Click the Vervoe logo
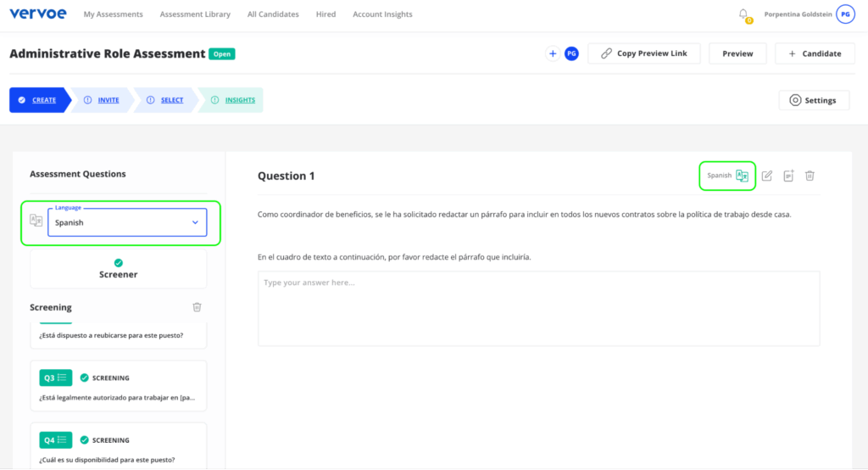Screen dimensions: 868x470 click(37, 14)
